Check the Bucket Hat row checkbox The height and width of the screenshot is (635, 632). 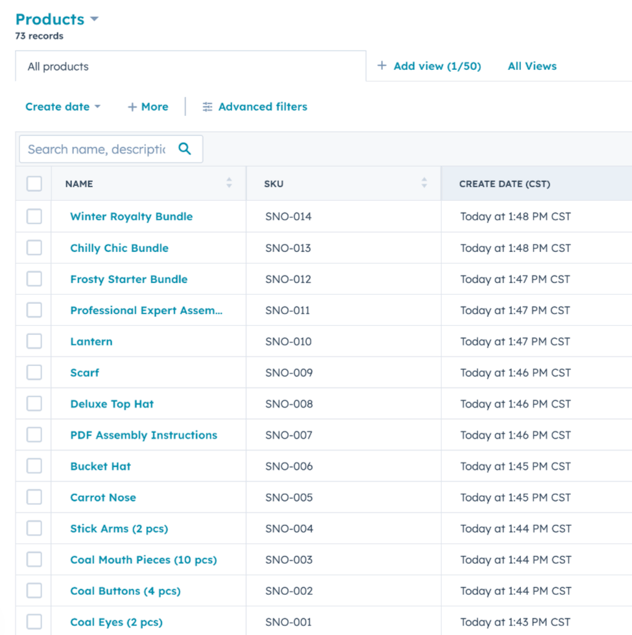pyautogui.click(x=34, y=466)
